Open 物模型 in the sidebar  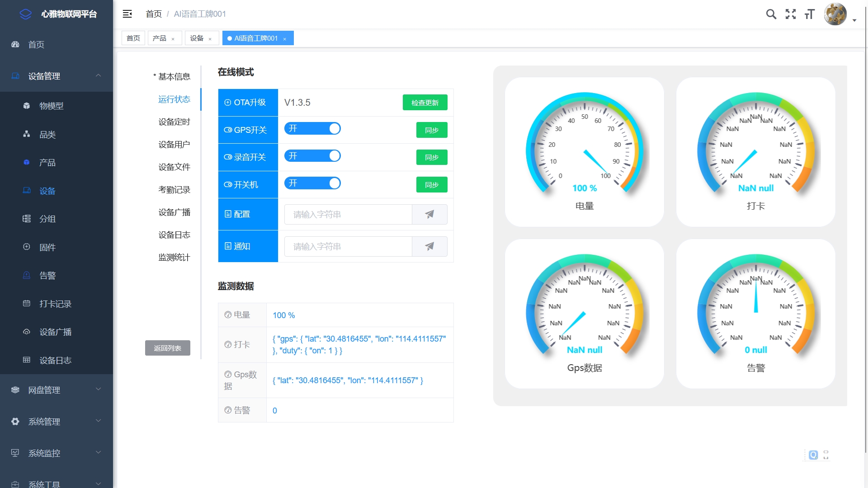click(51, 106)
